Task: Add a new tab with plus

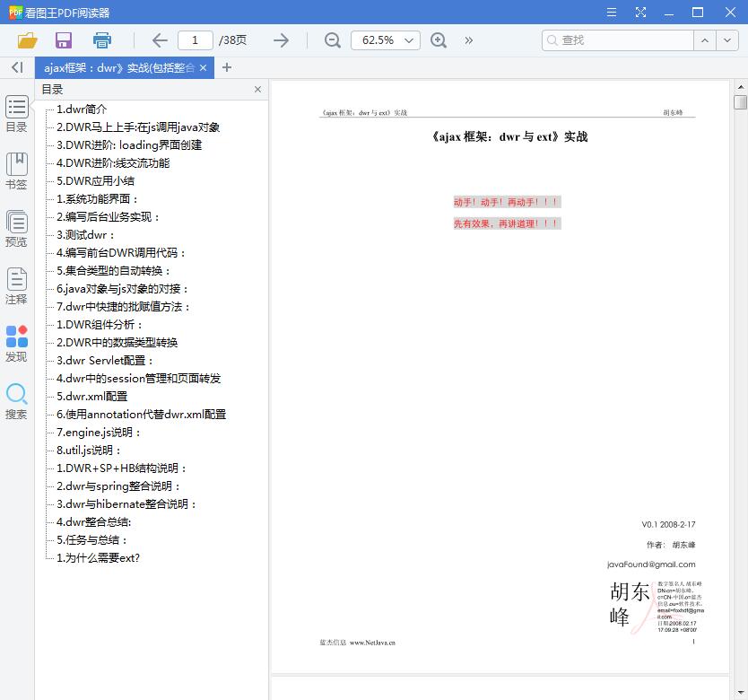Action: coord(227,67)
